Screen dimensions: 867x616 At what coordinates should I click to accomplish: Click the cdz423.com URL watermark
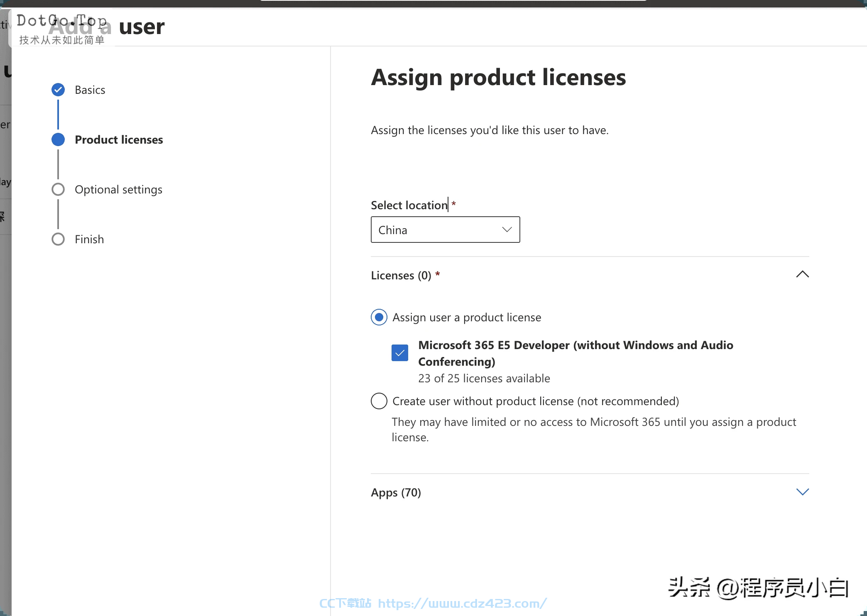pyautogui.click(x=463, y=603)
